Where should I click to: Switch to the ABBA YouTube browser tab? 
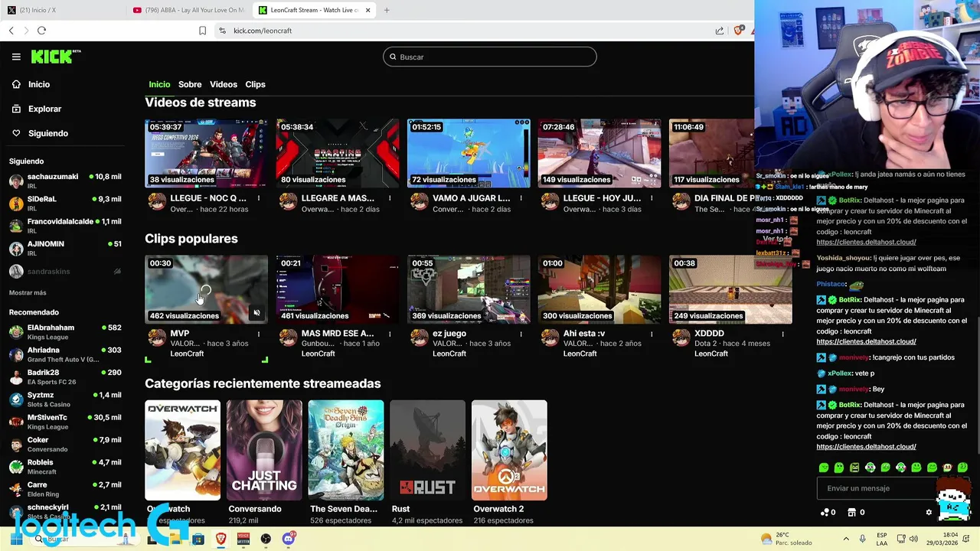[188, 10]
